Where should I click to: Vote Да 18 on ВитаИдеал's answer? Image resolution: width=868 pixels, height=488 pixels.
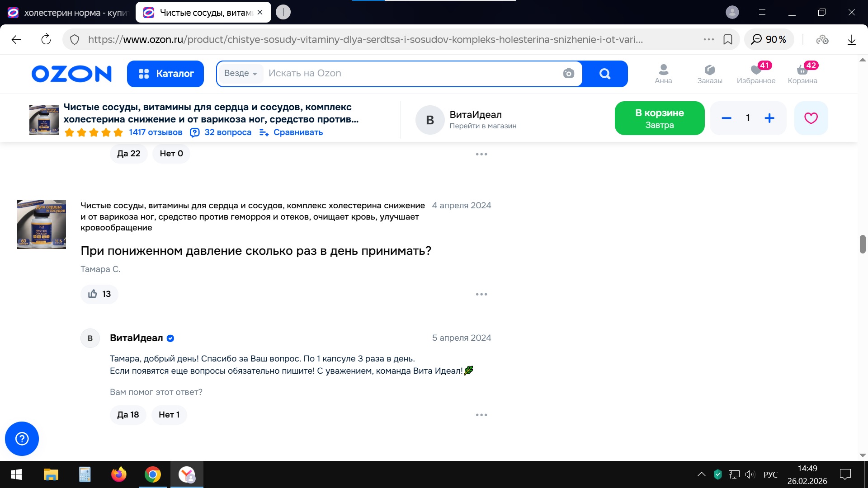tap(128, 415)
